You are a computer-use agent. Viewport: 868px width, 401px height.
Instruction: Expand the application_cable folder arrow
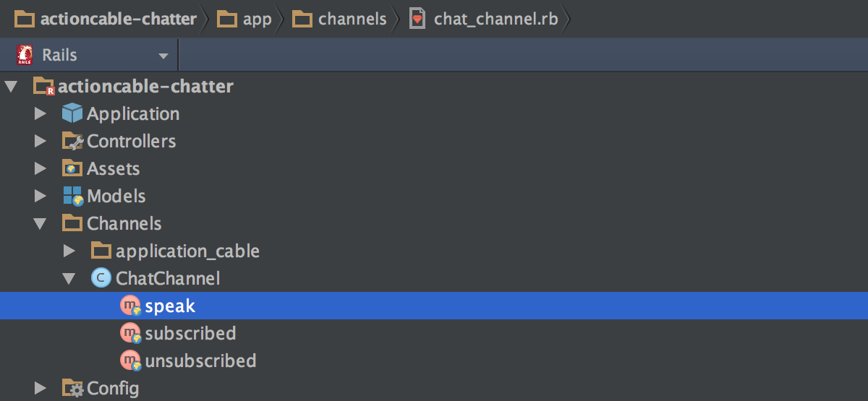pyautogui.click(x=69, y=251)
